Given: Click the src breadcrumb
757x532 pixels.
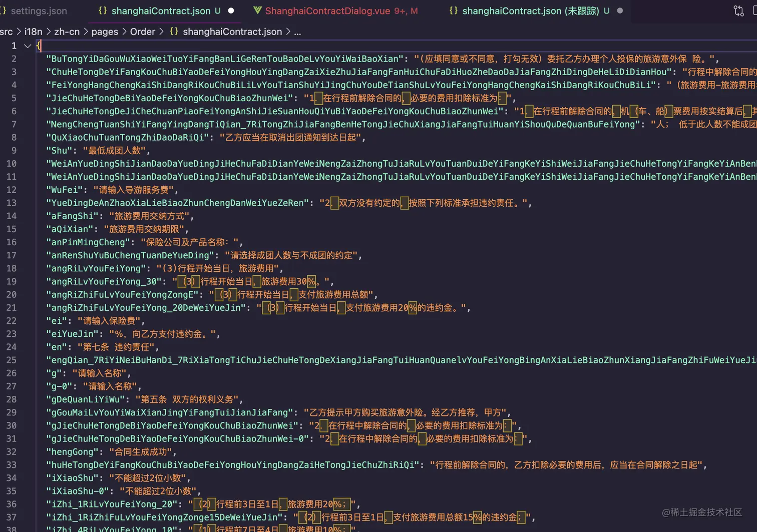Looking at the screenshot, I should click(6, 32).
